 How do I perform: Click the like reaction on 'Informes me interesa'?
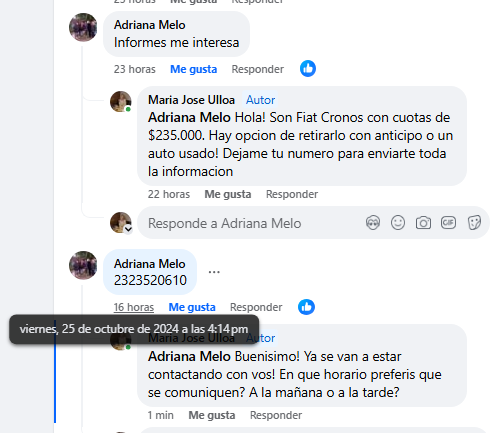(x=308, y=69)
